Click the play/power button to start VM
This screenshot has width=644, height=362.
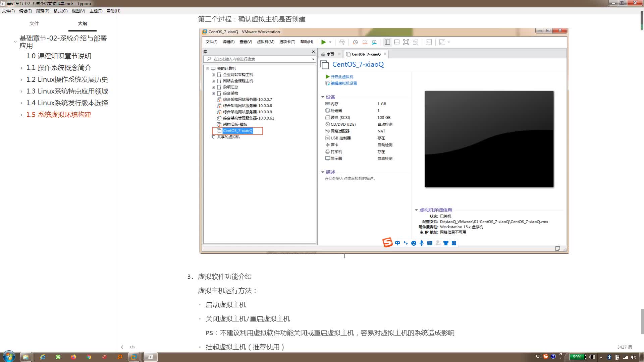323,42
